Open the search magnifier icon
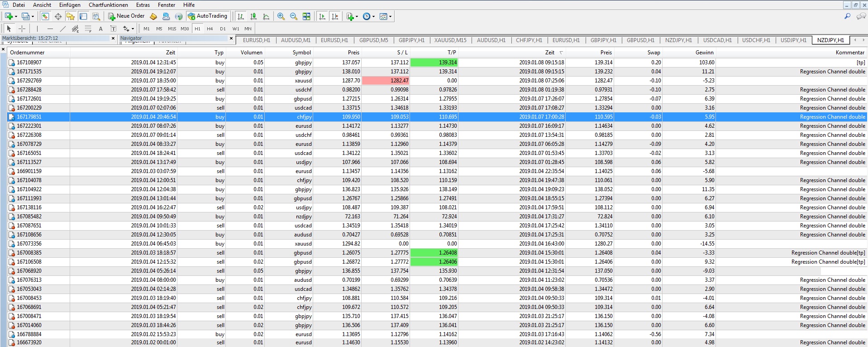 click(x=847, y=16)
